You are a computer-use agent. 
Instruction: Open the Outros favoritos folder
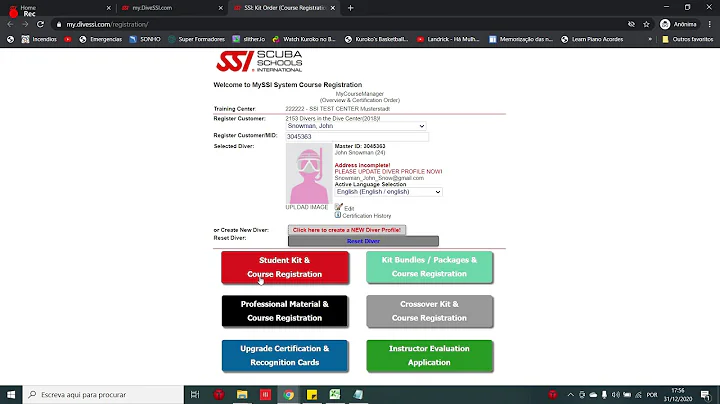pos(687,39)
